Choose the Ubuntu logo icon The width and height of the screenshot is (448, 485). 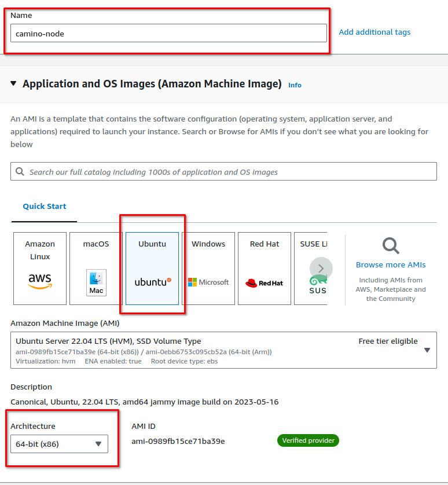(152, 282)
